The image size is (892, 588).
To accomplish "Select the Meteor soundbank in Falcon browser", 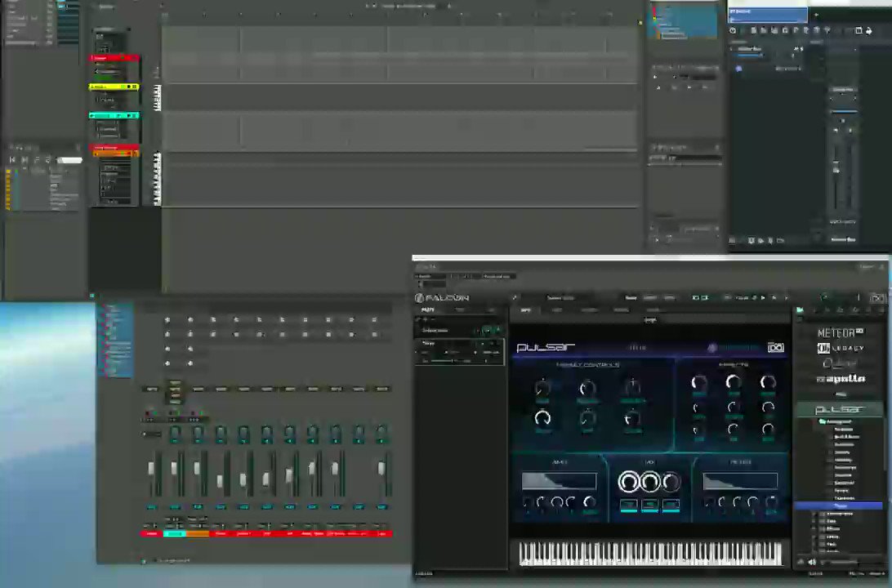I will click(841, 332).
